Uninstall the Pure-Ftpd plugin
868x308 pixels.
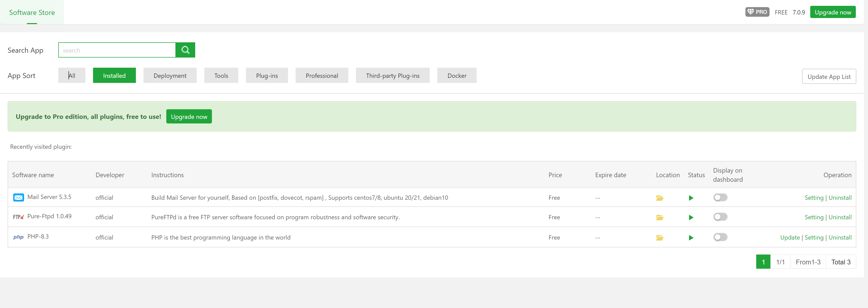click(840, 217)
